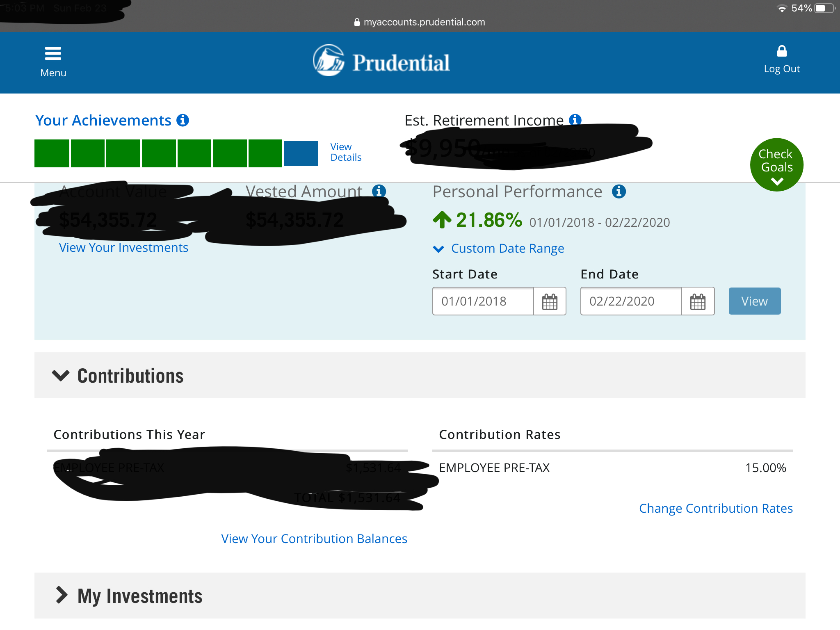Open View Your Investments link
Screen dimensions: 840x630
[123, 248]
